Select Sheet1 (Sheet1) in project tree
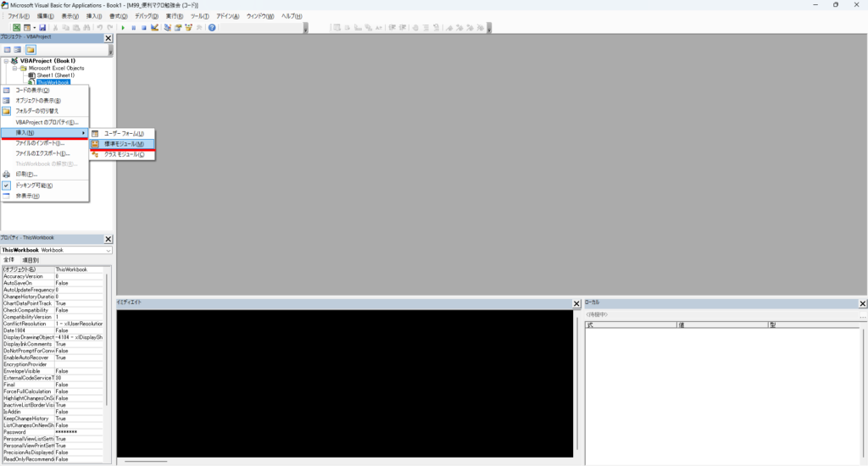Viewport: 868px width, 466px height. pos(55,75)
